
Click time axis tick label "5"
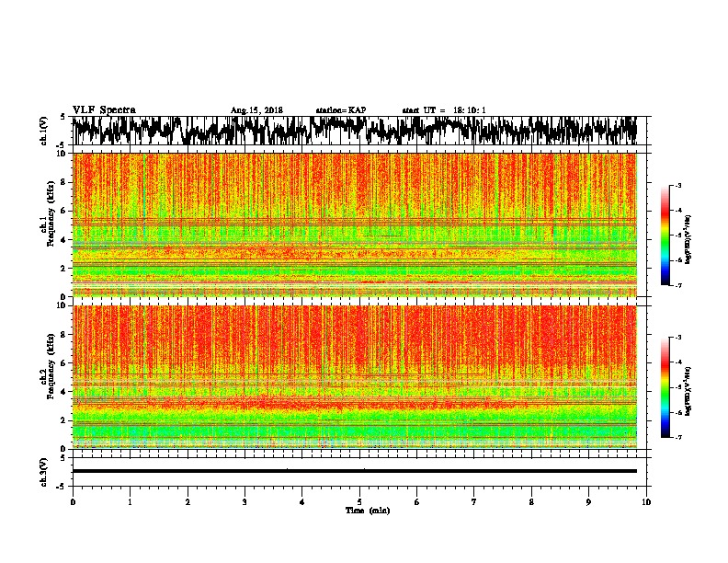click(x=359, y=502)
